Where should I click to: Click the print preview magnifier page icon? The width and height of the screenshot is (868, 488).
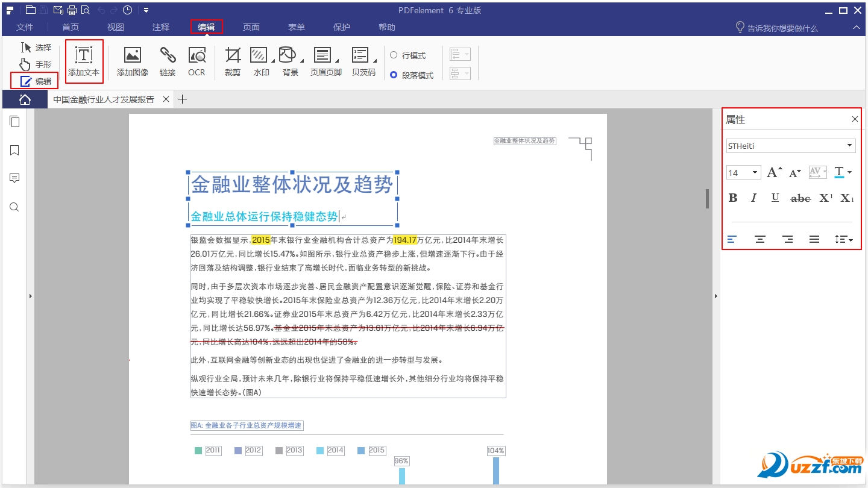coord(85,10)
